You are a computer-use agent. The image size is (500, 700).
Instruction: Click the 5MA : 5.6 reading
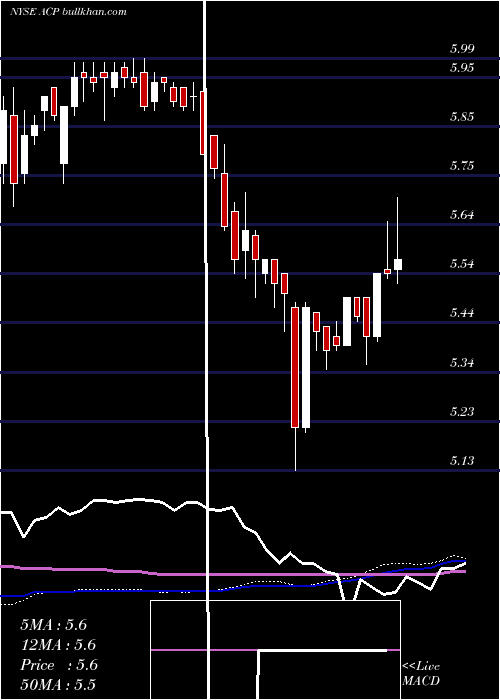click(x=54, y=625)
